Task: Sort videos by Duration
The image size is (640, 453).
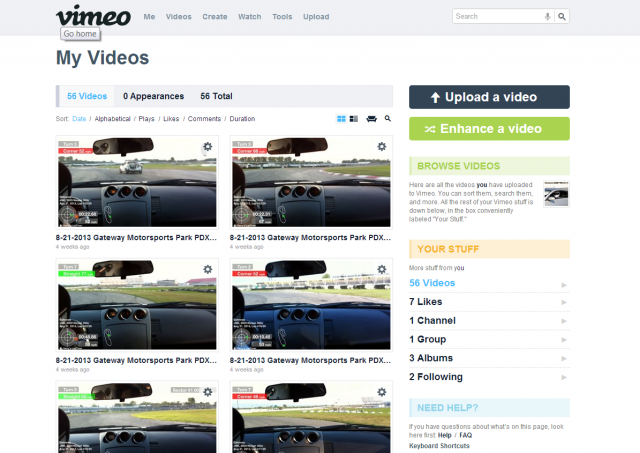Action: tap(242, 119)
